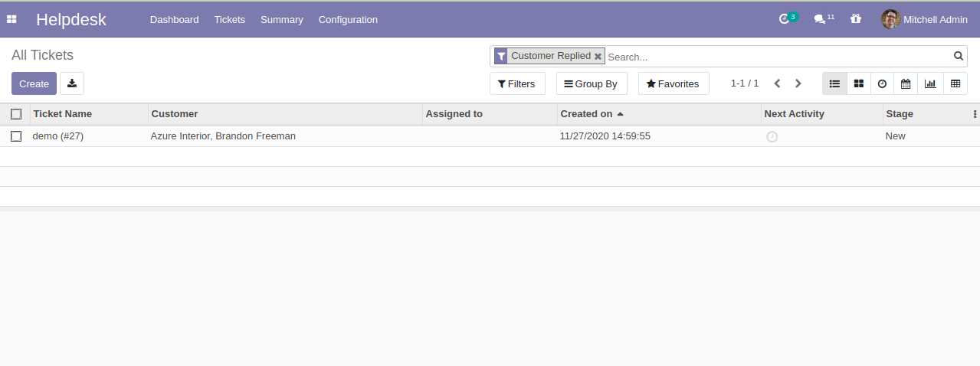Go to next page arrow
This screenshot has width=980, height=366.
[x=798, y=83]
